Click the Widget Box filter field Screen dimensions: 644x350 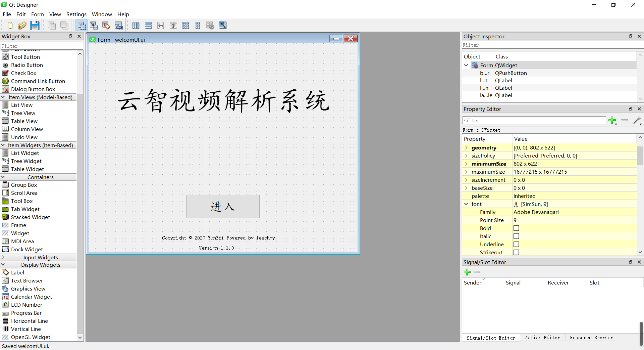coord(42,46)
